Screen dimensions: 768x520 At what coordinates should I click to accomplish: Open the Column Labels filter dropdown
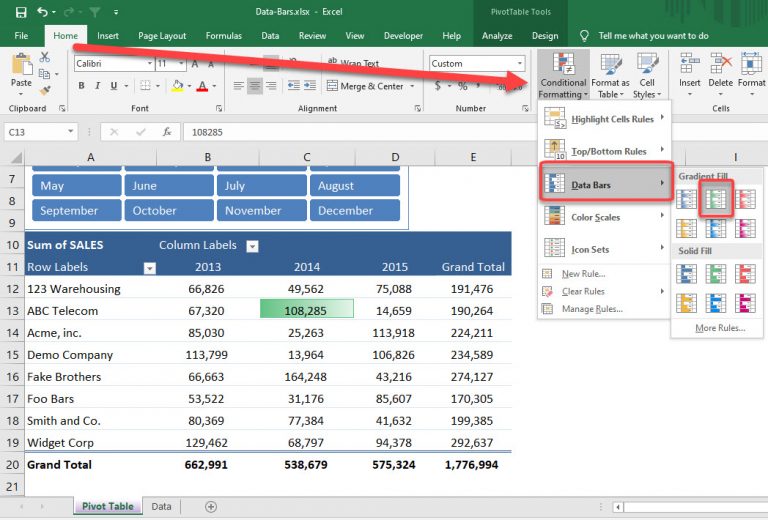(x=252, y=246)
